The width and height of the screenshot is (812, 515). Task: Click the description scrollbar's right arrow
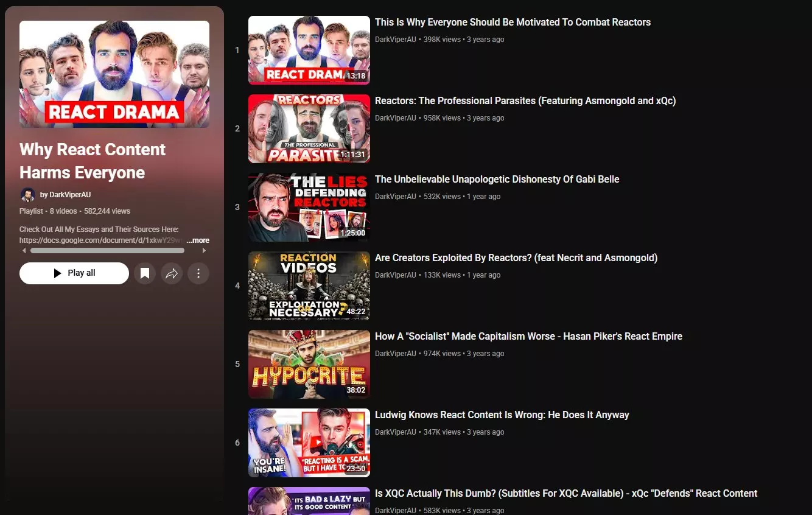tap(204, 250)
